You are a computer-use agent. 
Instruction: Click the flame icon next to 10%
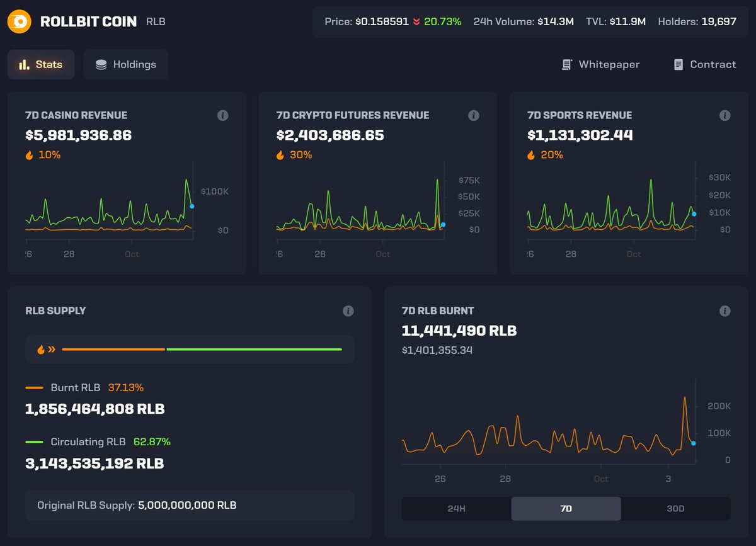point(28,154)
